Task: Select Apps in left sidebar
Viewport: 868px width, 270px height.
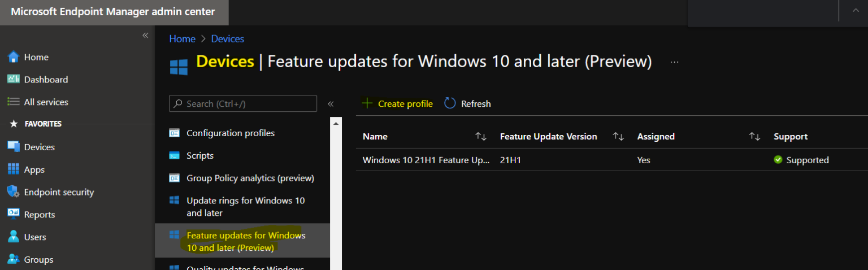Action: click(x=34, y=169)
